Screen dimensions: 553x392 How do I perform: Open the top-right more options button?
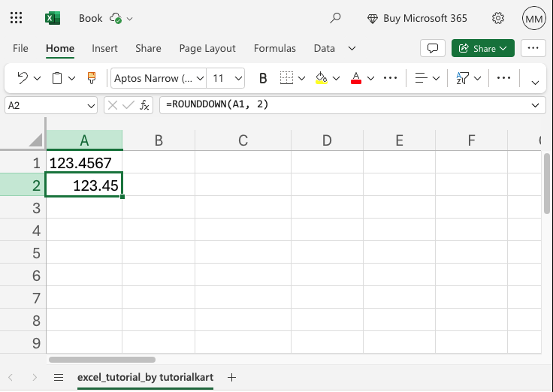tap(533, 48)
